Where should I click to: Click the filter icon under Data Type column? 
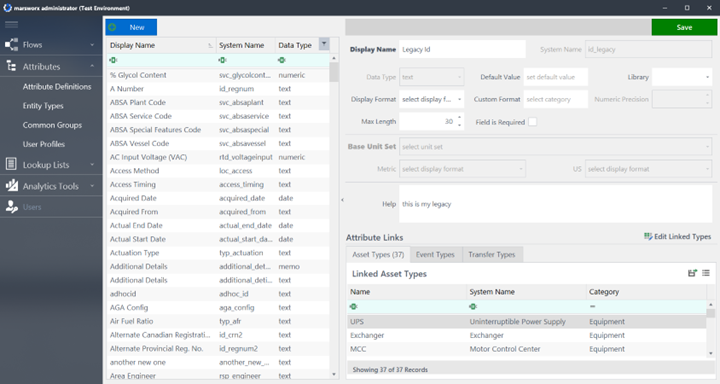coord(282,60)
